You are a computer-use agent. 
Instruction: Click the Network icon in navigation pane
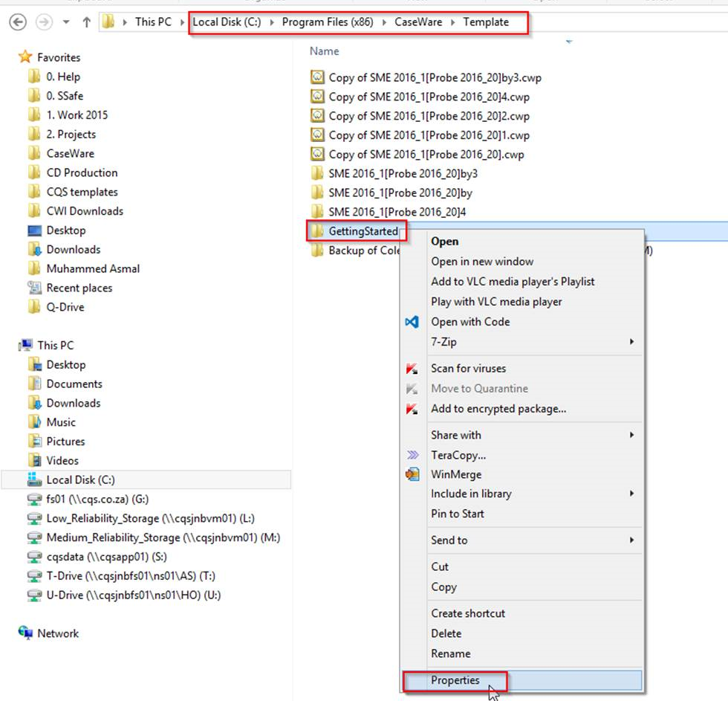pyautogui.click(x=25, y=633)
